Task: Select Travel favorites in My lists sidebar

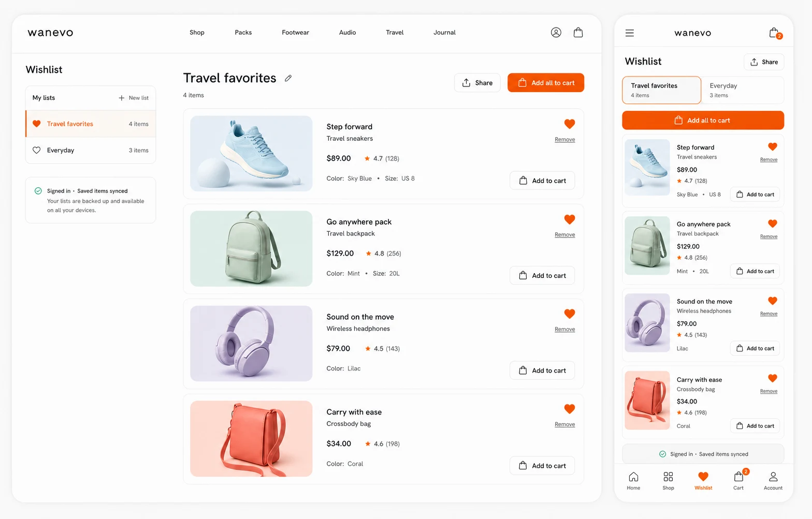Action: [91, 124]
